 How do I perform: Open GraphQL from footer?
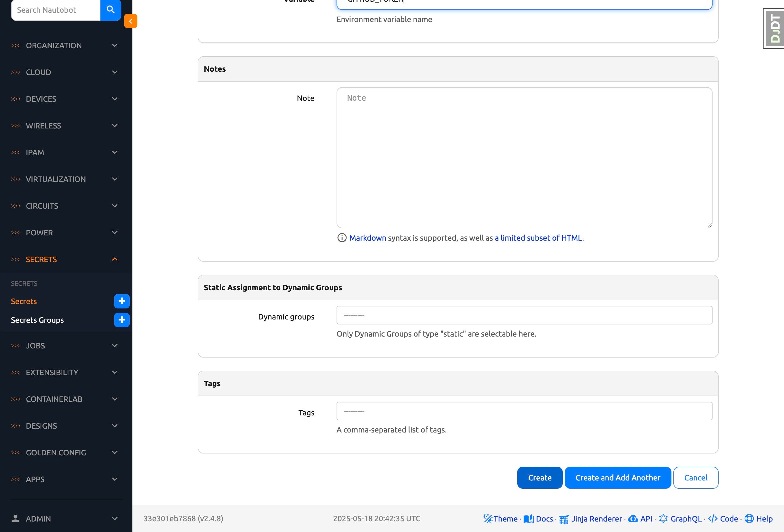[x=681, y=518]
